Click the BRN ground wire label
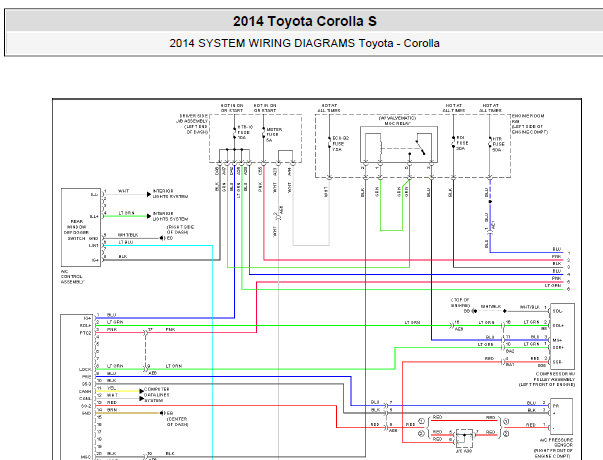Screen dimensions: 603x460 (112, 410)
